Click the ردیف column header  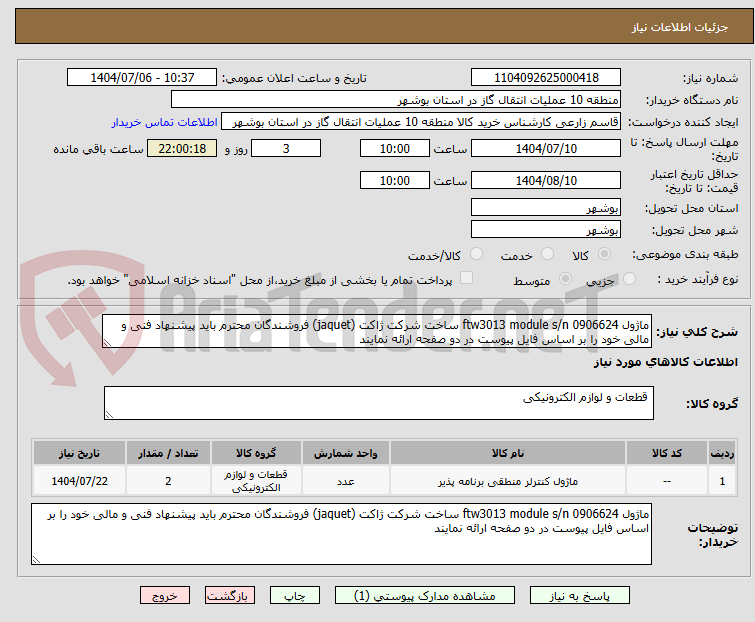(722, 453)
